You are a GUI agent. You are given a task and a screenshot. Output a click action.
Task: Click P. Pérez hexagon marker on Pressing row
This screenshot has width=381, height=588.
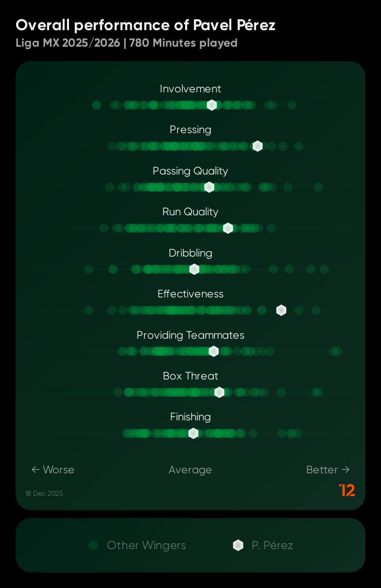(x=258, y=146)
